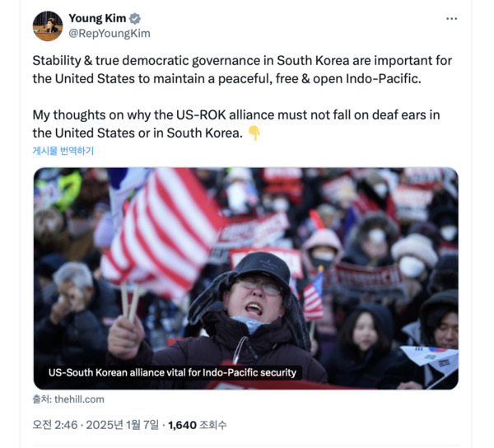Click the pointing-down hand emoji
This screenshot has height=448, width=494.
click(x=254, y=133)
